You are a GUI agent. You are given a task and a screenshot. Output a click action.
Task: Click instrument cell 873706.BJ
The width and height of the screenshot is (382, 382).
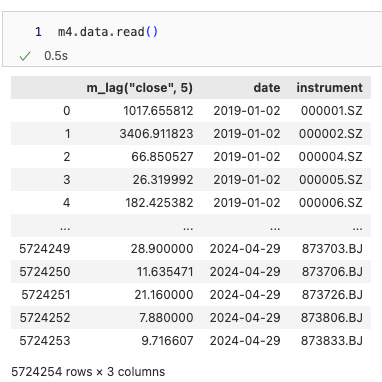332,272
